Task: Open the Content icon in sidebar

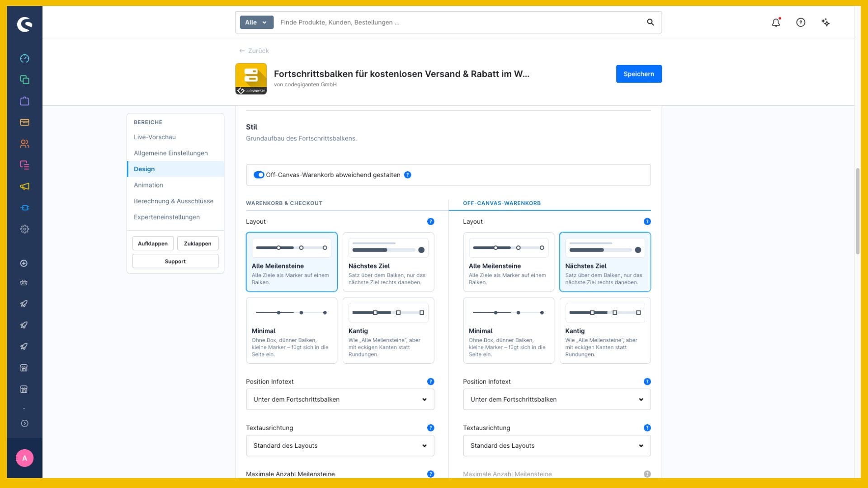Action: tap(24, 165)
